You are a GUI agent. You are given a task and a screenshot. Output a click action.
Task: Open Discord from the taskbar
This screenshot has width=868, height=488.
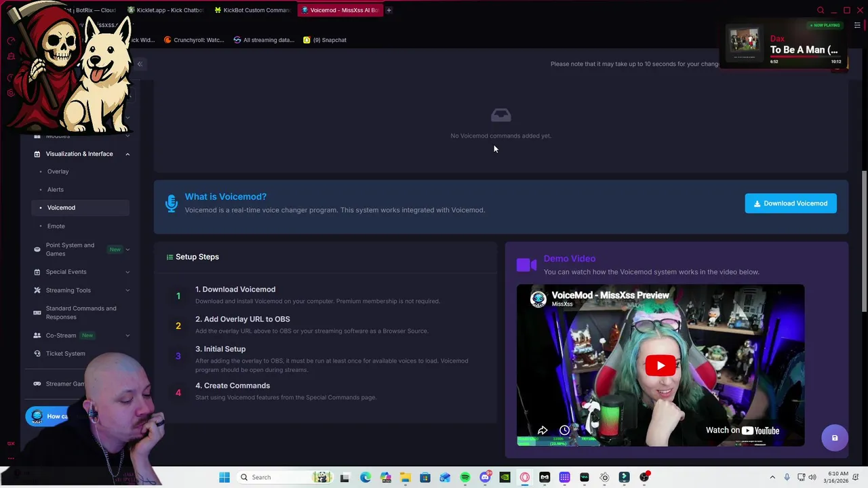point(485,477)
